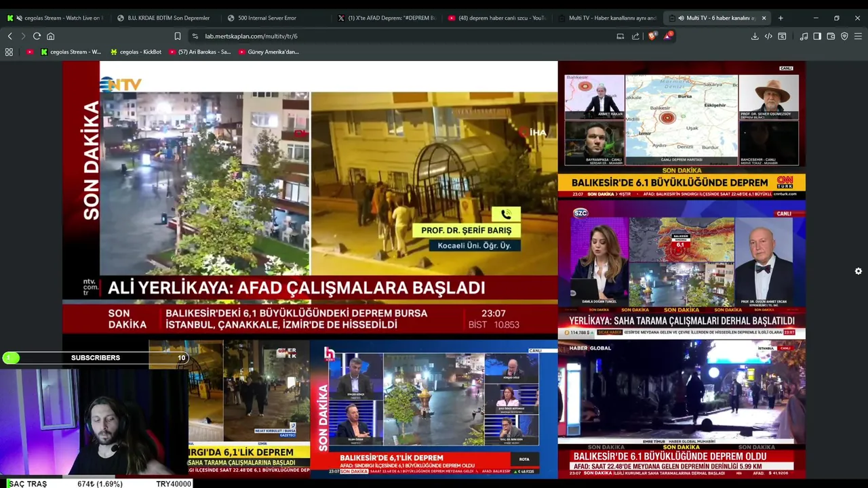The width and height of the screenshot is (868, 488).
Task: Switch to X'te AFAD Deprem tab
Action: [x=387, y=18]
